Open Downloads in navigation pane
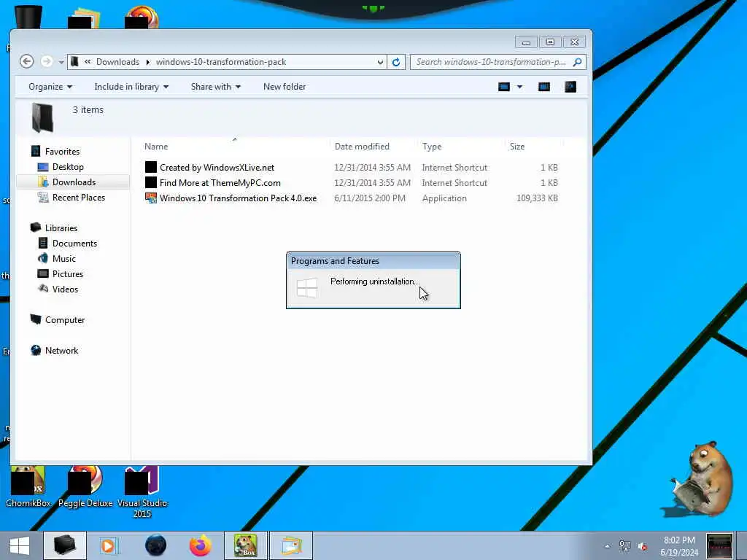The height and width of the screenshot is (560, 747). pyautogui.click(x=74, y=182)
